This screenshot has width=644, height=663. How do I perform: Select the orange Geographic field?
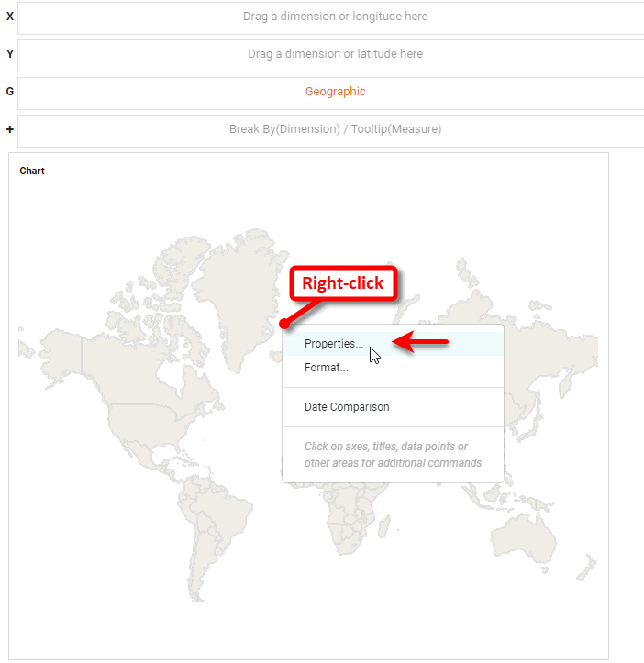335,92
